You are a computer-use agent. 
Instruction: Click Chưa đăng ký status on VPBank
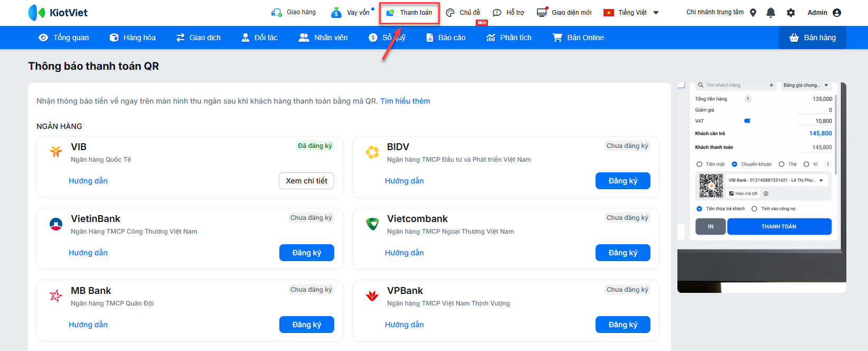[x=627, y=290]
